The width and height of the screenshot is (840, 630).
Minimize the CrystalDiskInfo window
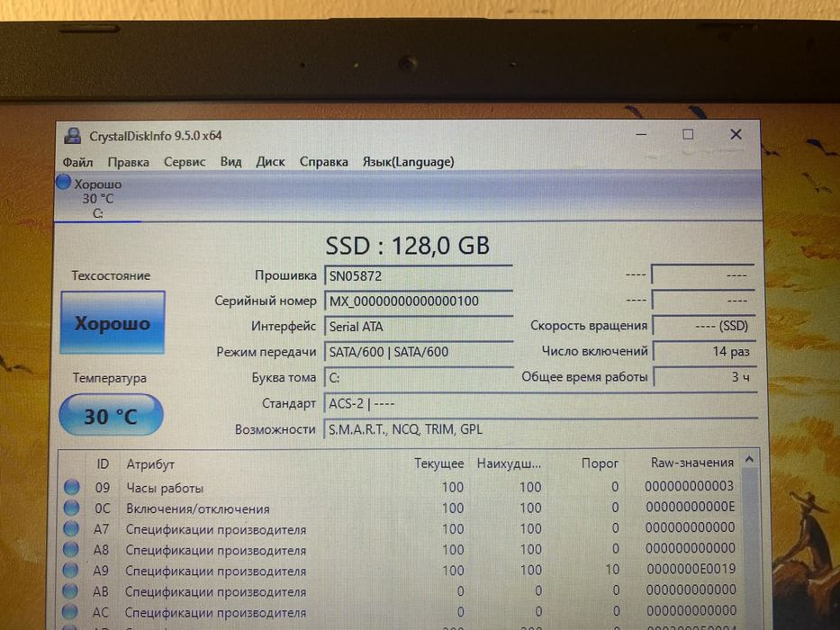(x=641, y=134)
